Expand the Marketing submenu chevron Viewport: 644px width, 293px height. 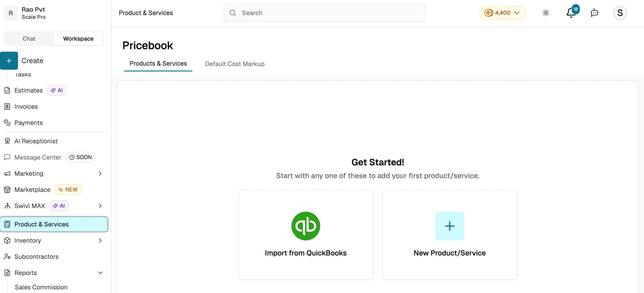click(x=100, y=174)
